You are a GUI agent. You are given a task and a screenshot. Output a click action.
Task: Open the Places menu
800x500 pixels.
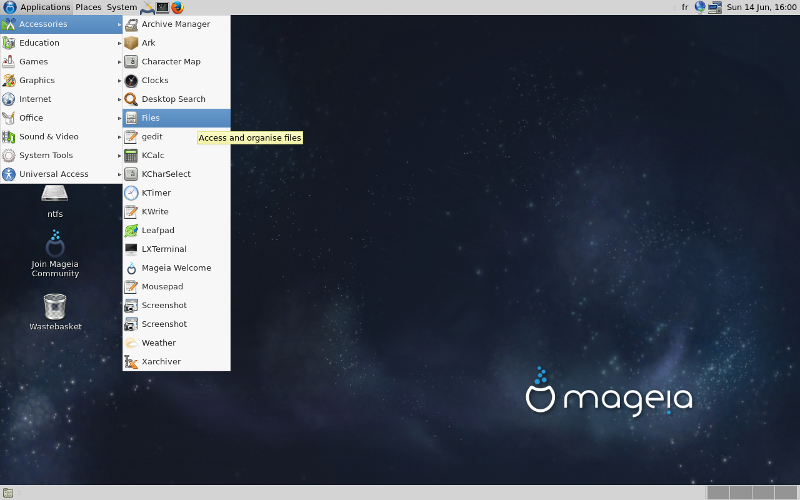click(88, 7)
